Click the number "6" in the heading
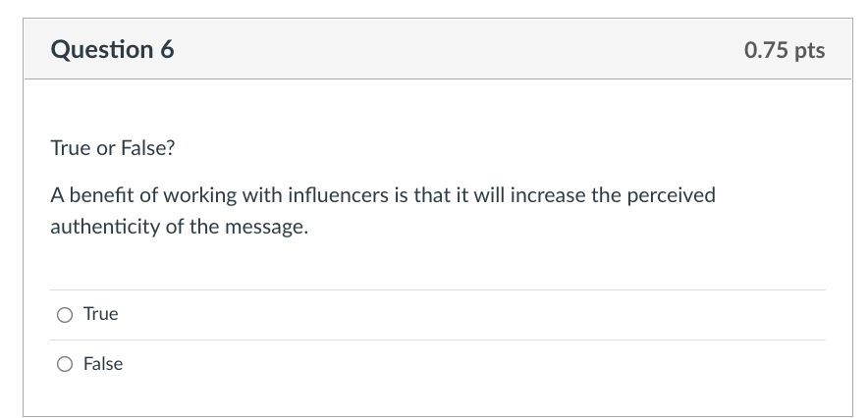Image resolution: width=868 pixels, height=418 pixels. (167, 49)
